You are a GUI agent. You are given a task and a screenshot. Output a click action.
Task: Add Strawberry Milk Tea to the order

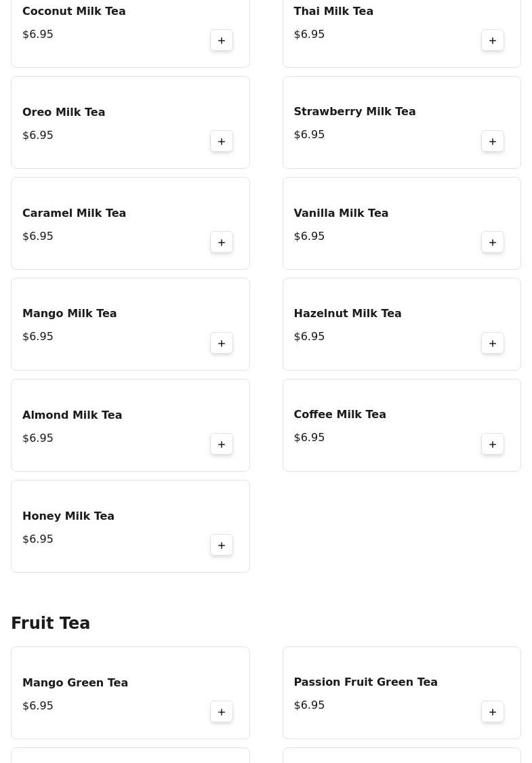[493, 142]
